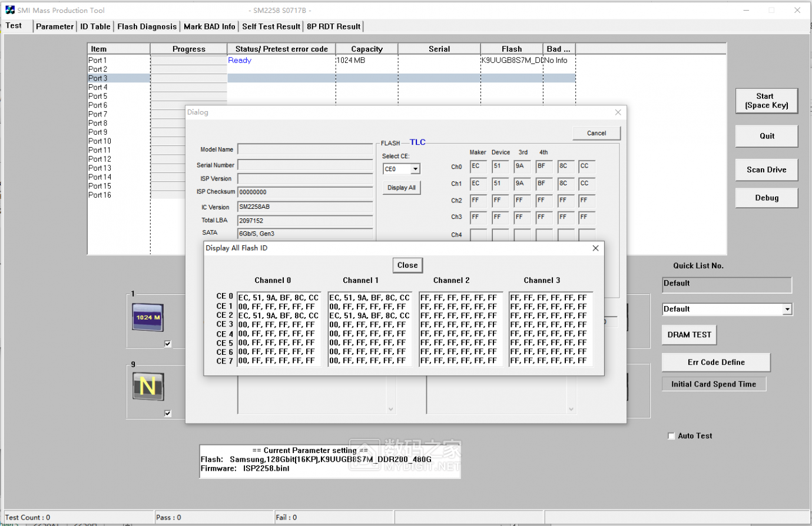Image resolution: width=812 pixels, height=526 pixels.
Task: Click the SATA field showing 6Gb/S, Gen3
Action: 305,234
